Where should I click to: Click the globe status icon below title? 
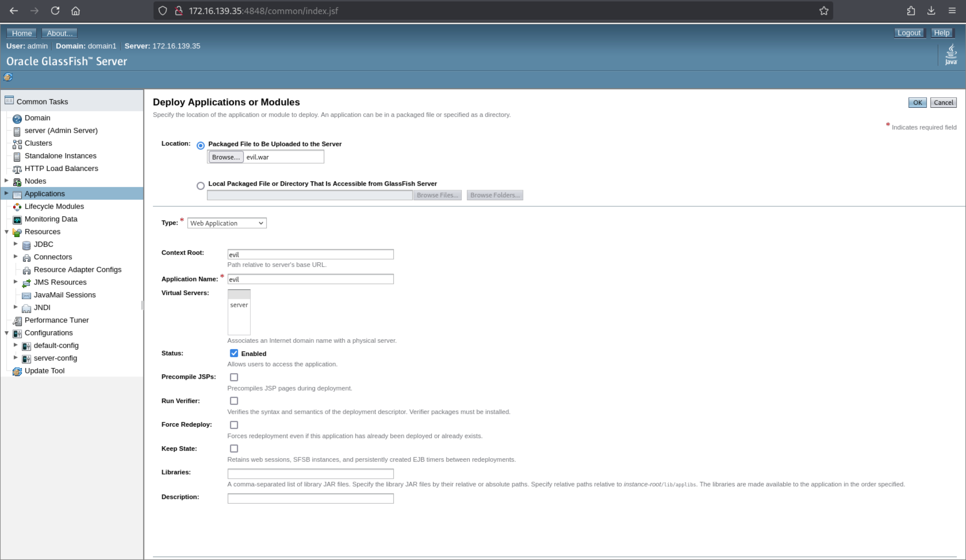[8, 77]
